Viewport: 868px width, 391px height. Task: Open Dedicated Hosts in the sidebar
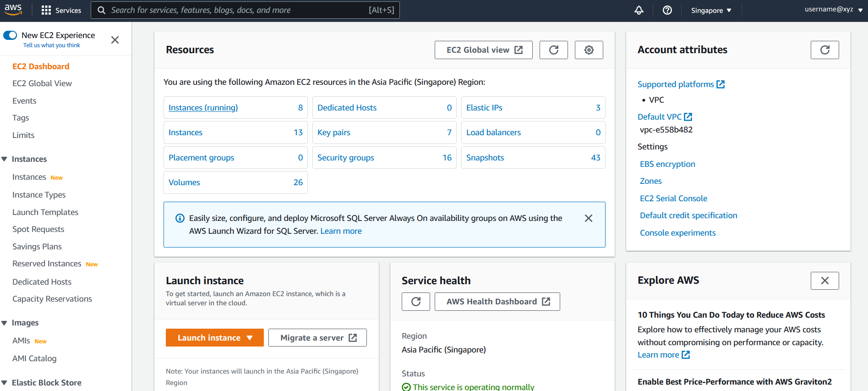pos(42,282)
